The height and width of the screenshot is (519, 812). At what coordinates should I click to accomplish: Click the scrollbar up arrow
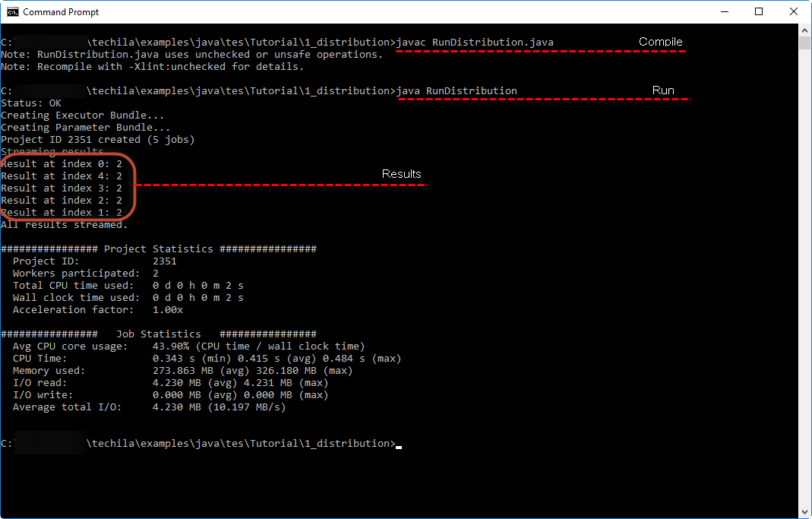coord(805,30)
